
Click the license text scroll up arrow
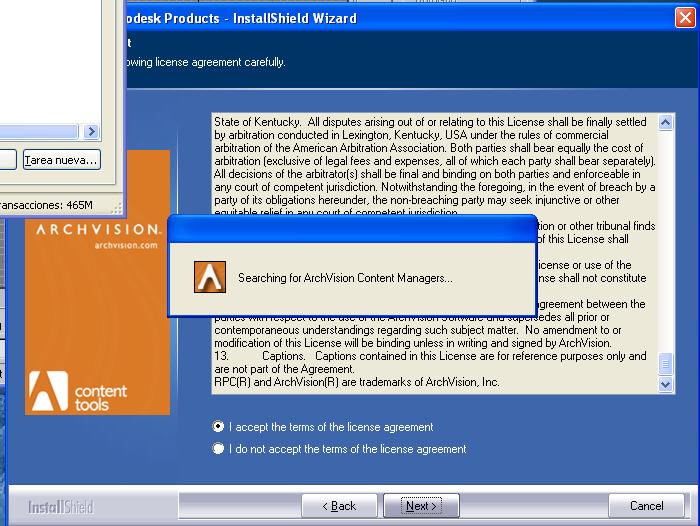coord(665,122)
